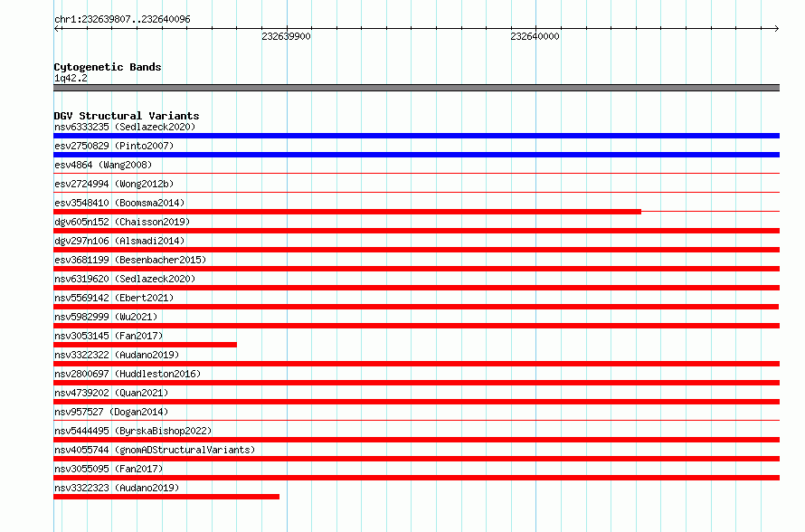The height and width of the screenshot is (532, 805).
Task: Click the DGV Structural Variants track title
Action: point(127,116)
